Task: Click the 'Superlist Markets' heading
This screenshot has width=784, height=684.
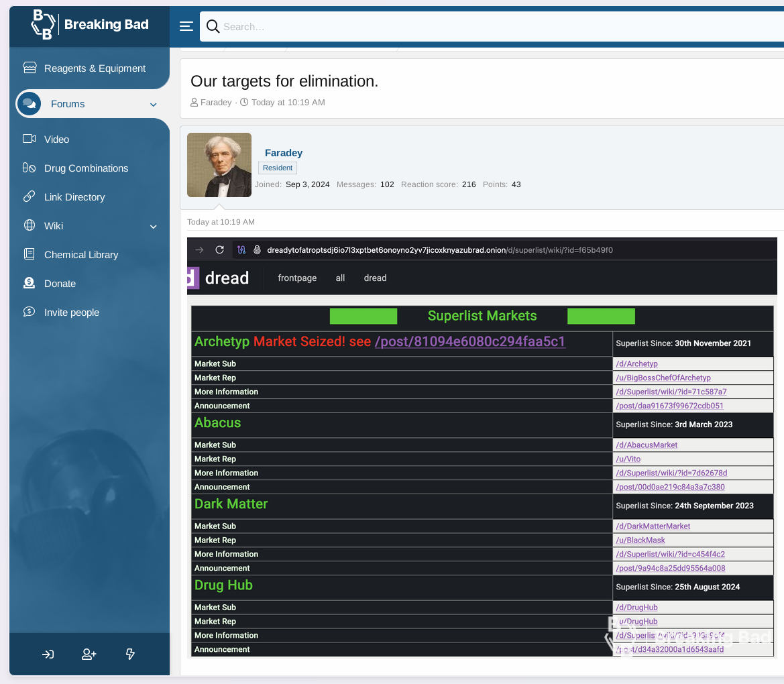Action: pos(482,316)
